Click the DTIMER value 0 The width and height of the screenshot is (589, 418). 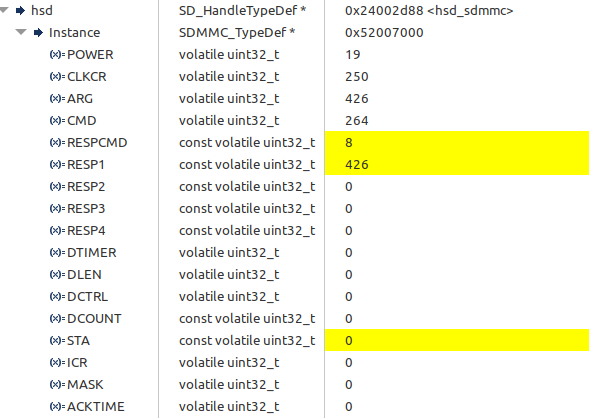coord(349,252)
